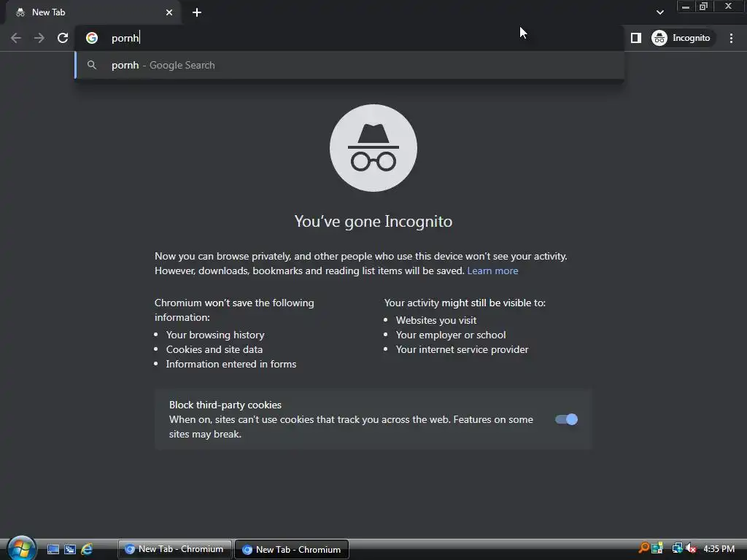Select the 'pornh - Google Search' suggestion
This screenshot has height=560, width=747.
point(349,65)
